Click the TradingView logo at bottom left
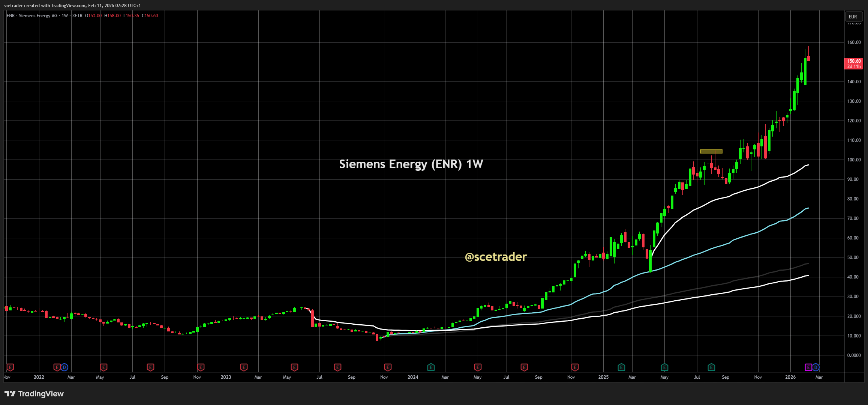 click(x=34, y=394)
